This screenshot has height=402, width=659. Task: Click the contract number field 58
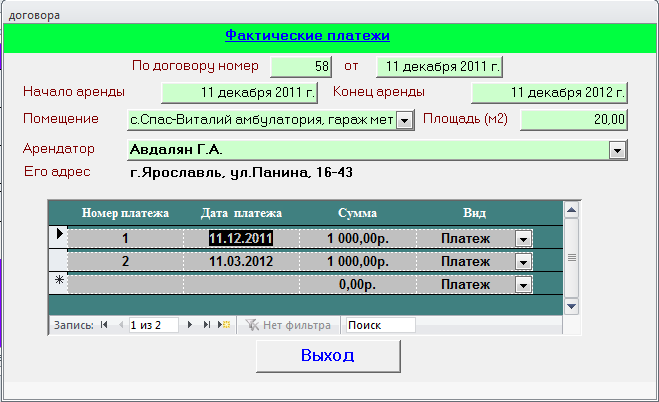[x=301, y=66]
